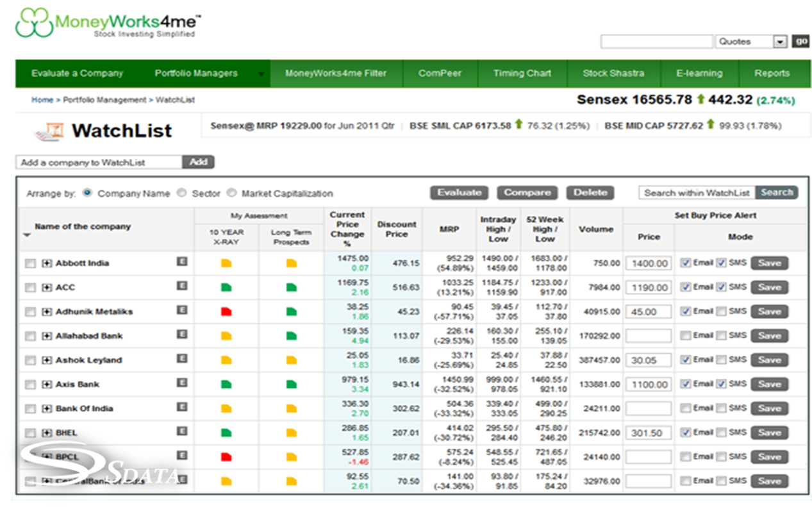Tick the row checkbox for Allahabad Bank
The image size is (812, 507).
click(30, 336)
